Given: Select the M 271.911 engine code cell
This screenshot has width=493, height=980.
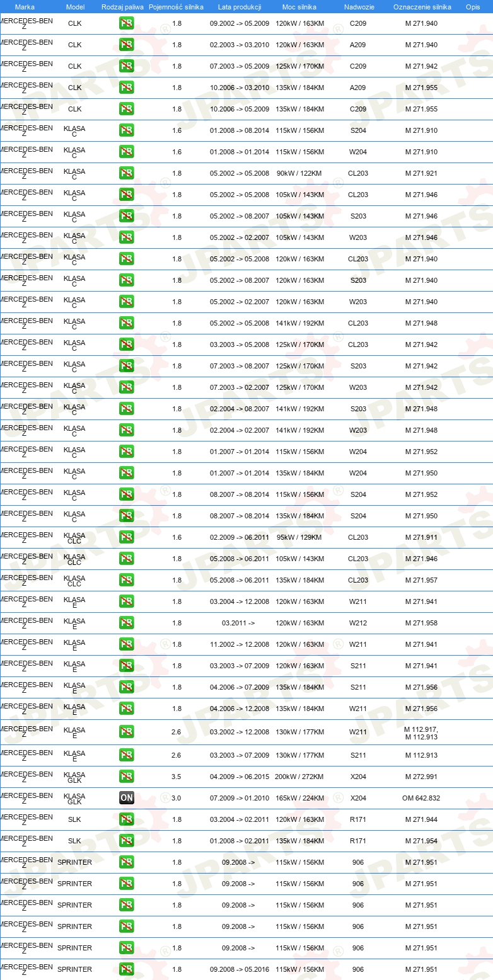Looking at the screenshot, I should [x=421, y=537].
